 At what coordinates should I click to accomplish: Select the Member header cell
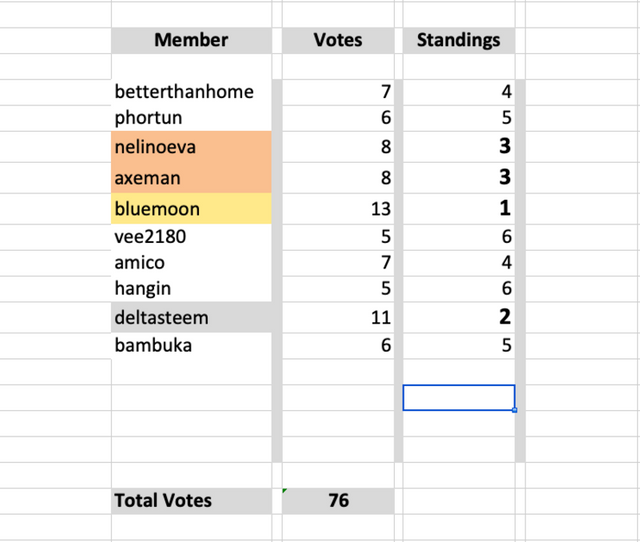191,40
